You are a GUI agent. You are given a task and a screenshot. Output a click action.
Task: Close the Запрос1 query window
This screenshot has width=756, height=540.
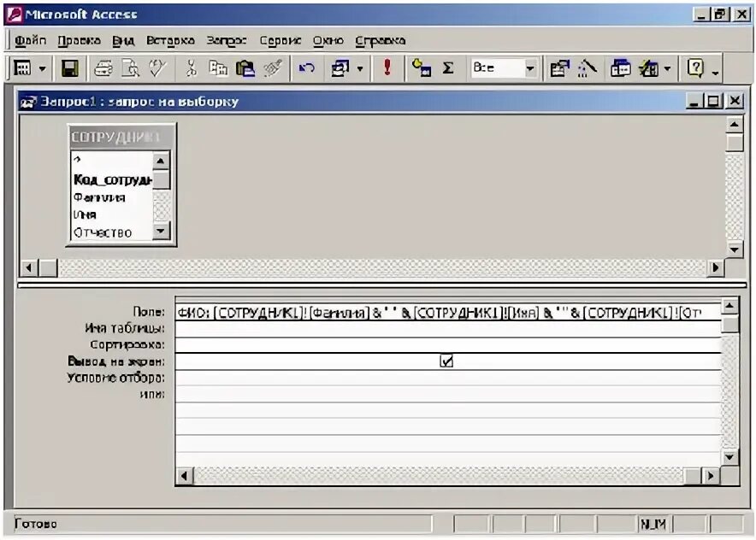tap(735, 101)
